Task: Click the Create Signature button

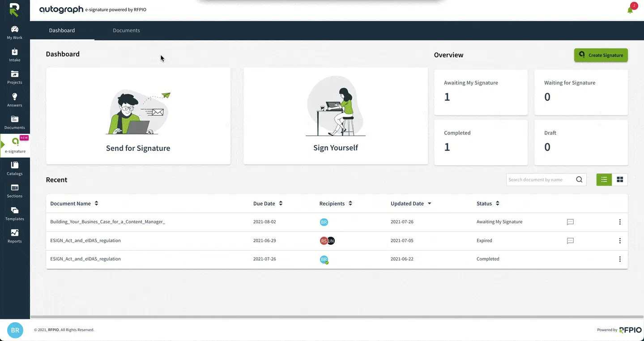Action: 601,55
